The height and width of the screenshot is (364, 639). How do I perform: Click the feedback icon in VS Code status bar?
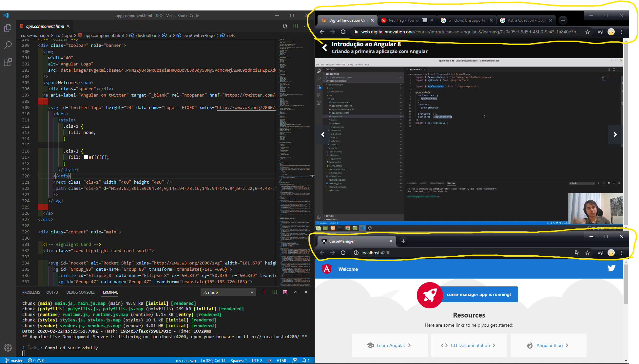click(x=294, y=360)
